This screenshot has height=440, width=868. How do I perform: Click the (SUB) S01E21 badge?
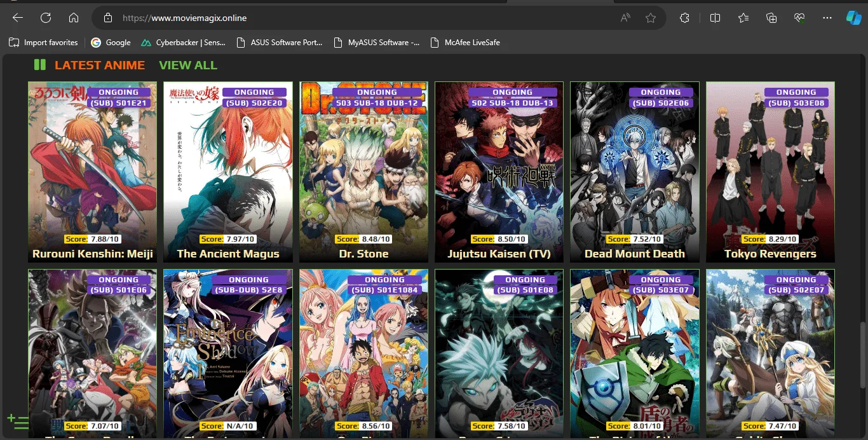pos(118,103)
